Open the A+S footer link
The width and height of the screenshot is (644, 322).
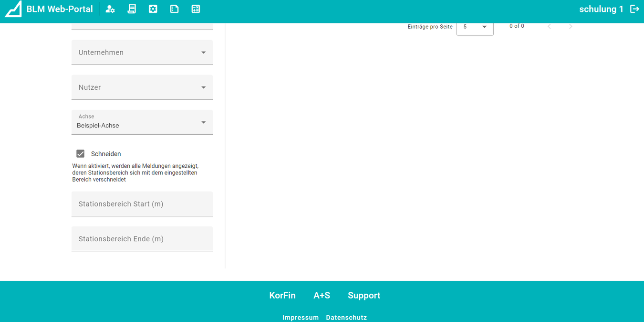click(x=322, y=295)
